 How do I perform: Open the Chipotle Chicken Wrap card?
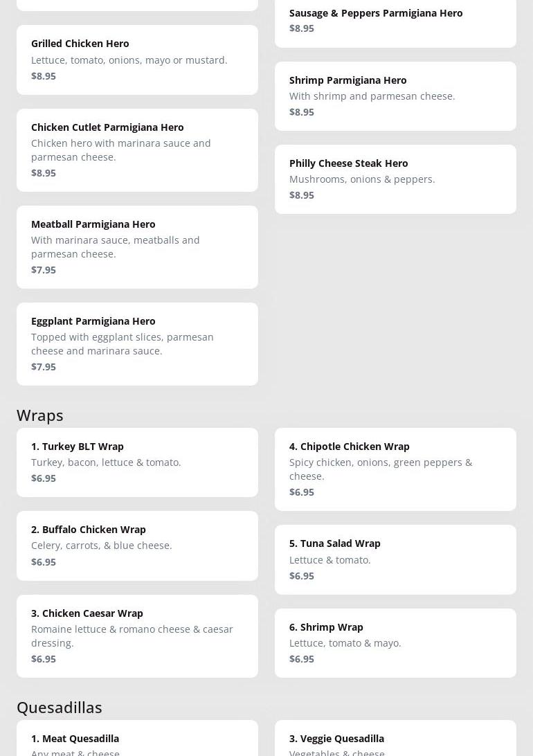(395, 469)
